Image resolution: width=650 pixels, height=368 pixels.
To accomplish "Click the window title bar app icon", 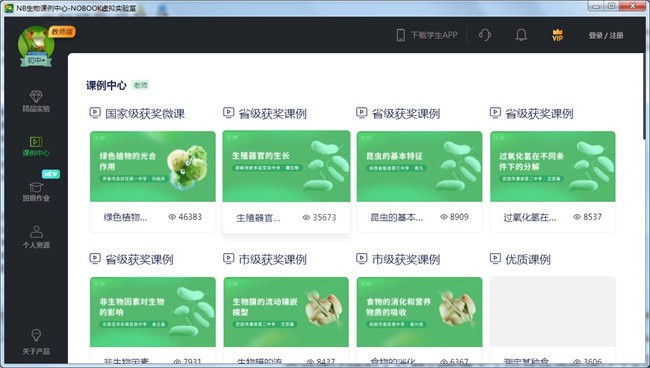I will (x=9, y=7).
